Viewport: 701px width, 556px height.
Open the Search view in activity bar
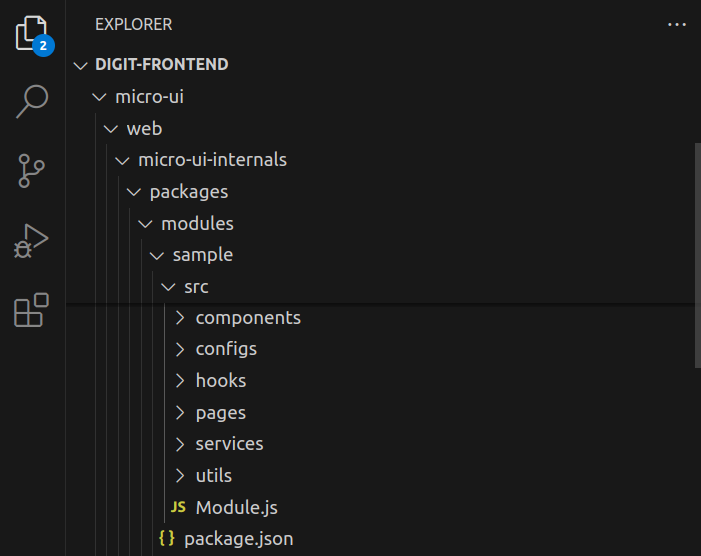click(x=32, y=101)
